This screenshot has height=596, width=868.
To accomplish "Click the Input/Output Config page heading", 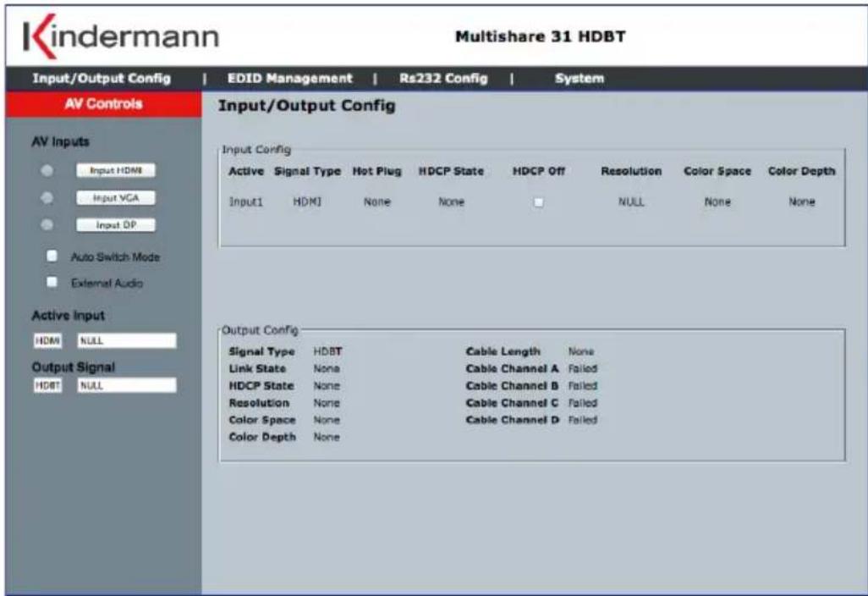I will (307, 106).
